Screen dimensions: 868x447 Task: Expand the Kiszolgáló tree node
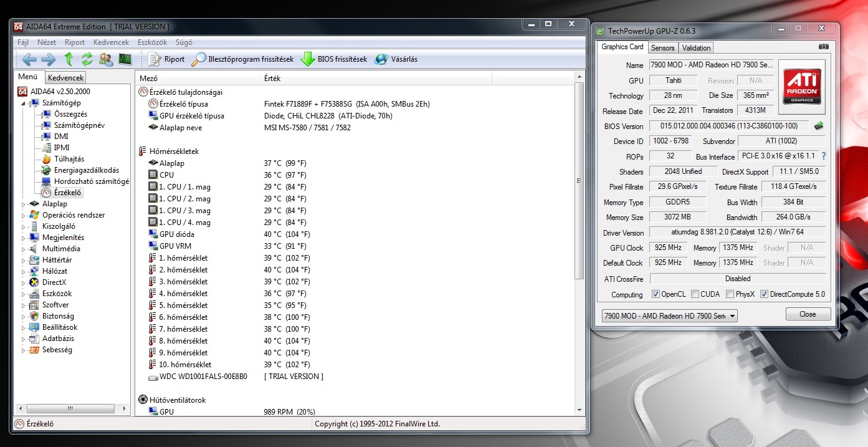24,226
